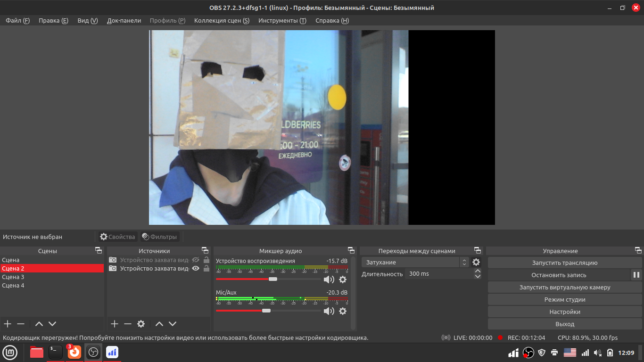This screenshot has height=362, width=644.
Task: Open the Затухание transition dropdown
Action: (415, 262)
